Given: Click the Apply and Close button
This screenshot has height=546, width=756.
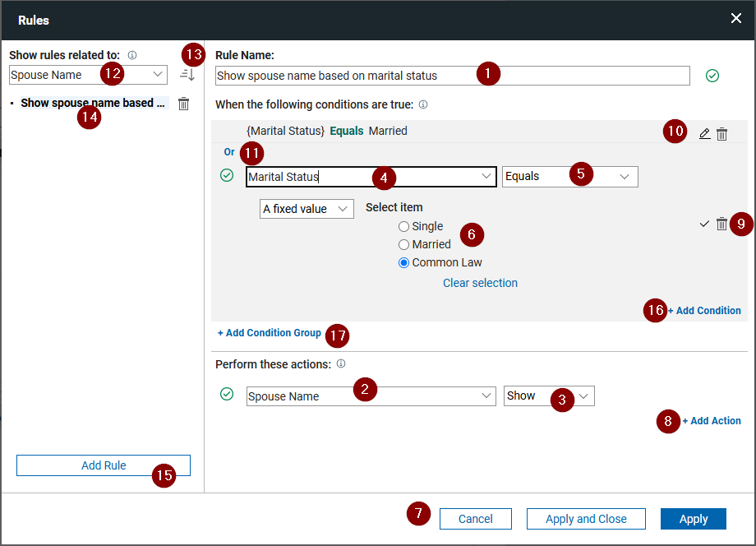Looking at the screenshot, I should point(586,519).
